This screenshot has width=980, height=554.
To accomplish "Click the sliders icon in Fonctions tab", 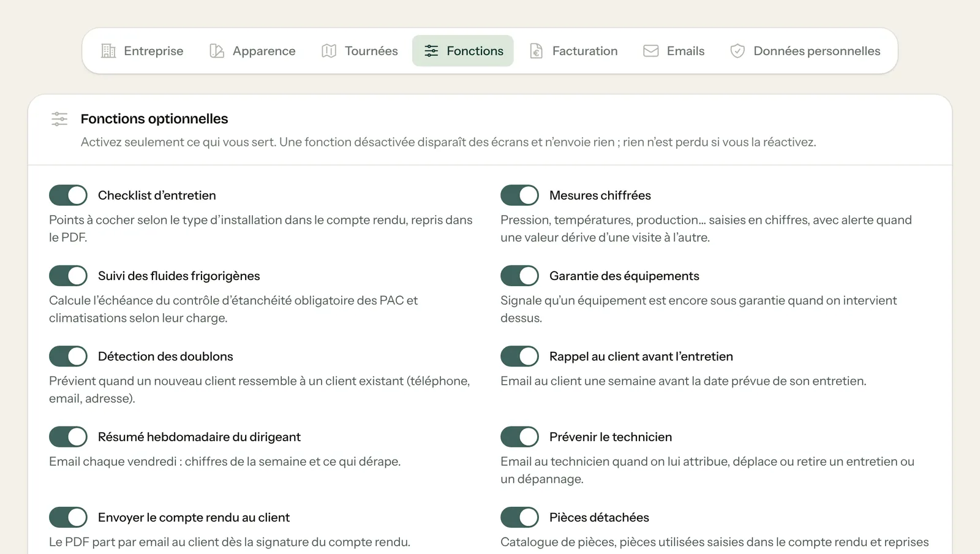I will [431, 51].
